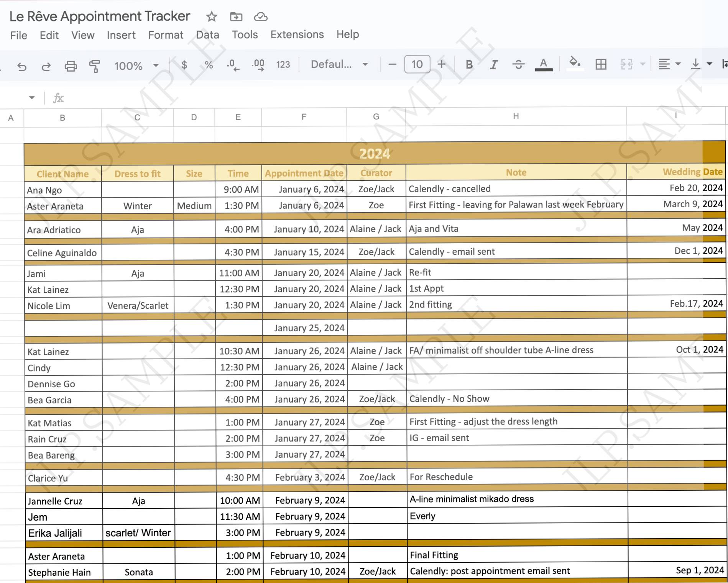Image resolution: width=728 pixels, height=583 pixels.
Task: Click the font size field showing 10
Action: click(417, 64)
